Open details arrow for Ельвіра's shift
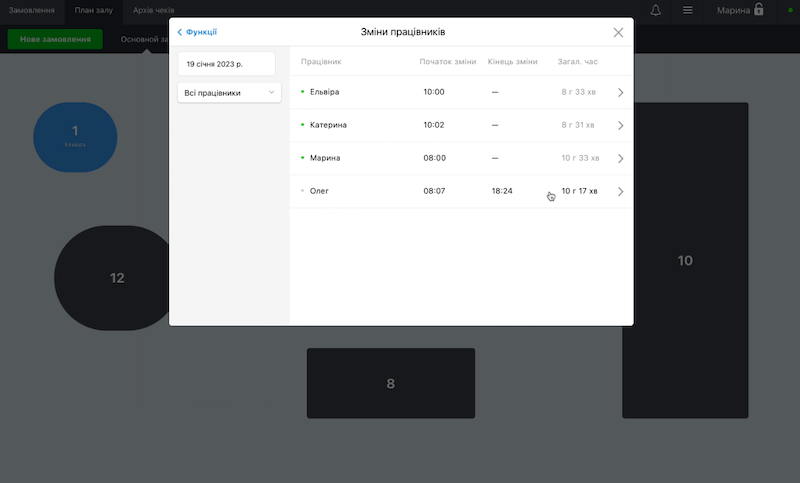 (x=620, y=92)
